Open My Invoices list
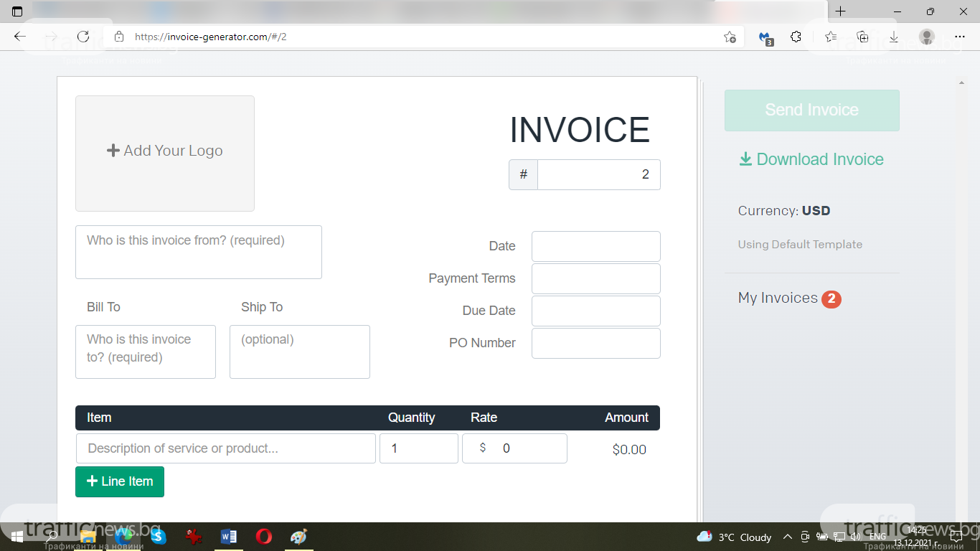 point(778,298)
